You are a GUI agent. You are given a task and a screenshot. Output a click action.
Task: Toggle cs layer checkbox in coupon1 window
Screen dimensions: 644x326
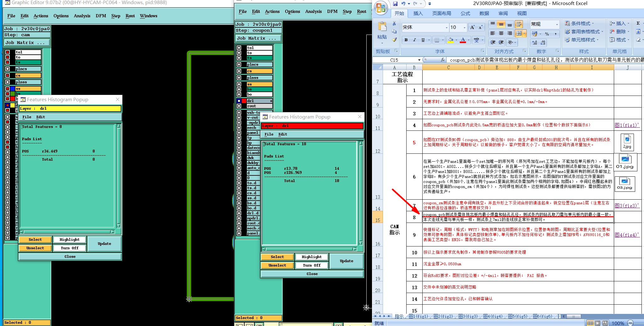[239, 71]
